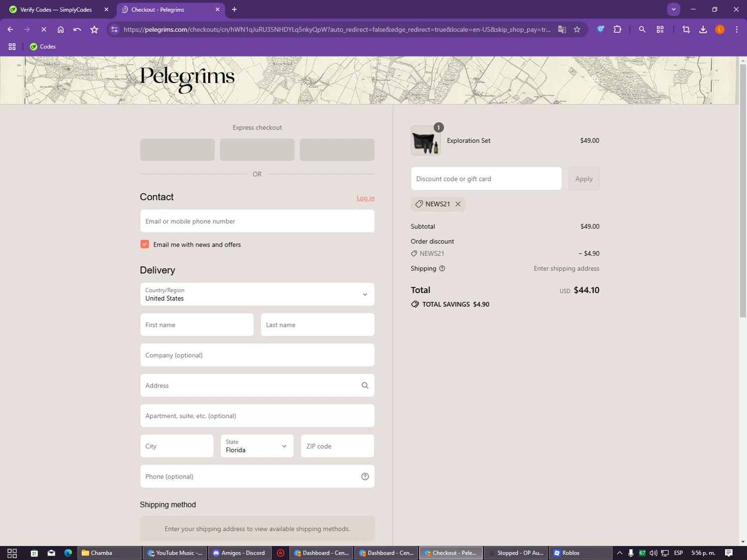Click the First name field
Viewport: 747px width, 560px height.
click(x=197, y=325)
